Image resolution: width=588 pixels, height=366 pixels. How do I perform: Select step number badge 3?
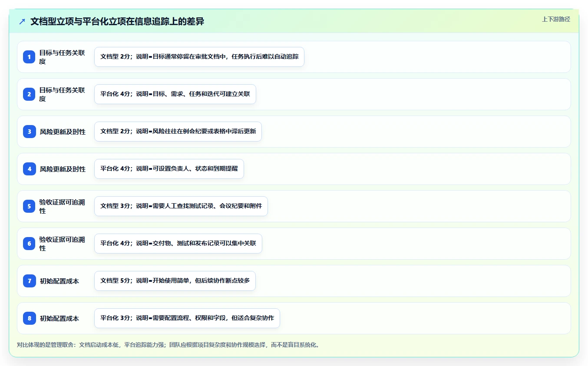(x=29, y=132)
